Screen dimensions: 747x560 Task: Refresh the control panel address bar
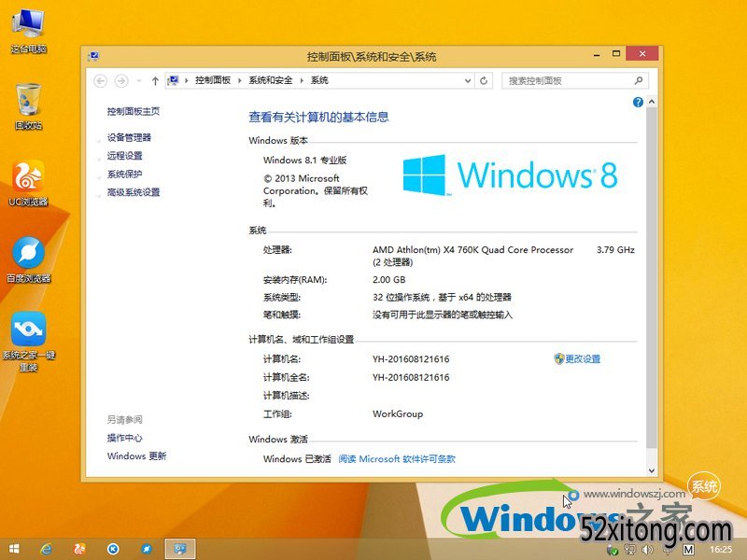click(x=484, y=80)
